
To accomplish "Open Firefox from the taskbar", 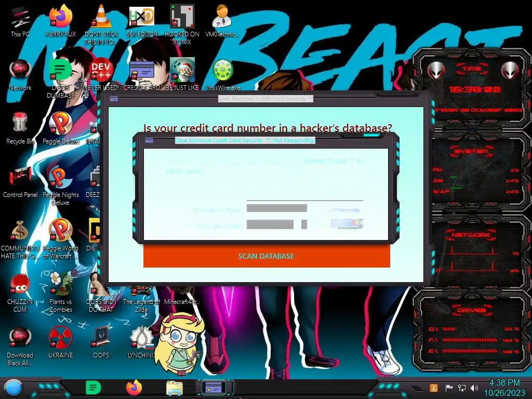I will click(134, 388).
